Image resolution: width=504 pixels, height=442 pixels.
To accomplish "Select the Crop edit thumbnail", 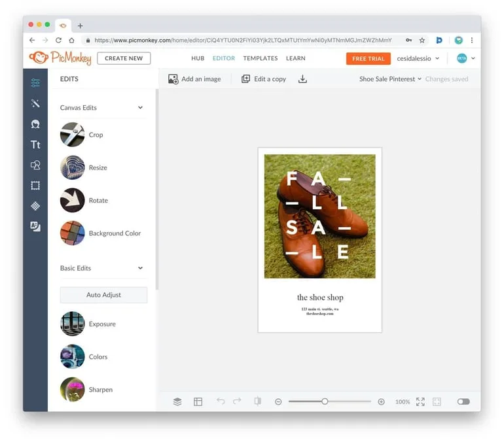I will 73,135.
